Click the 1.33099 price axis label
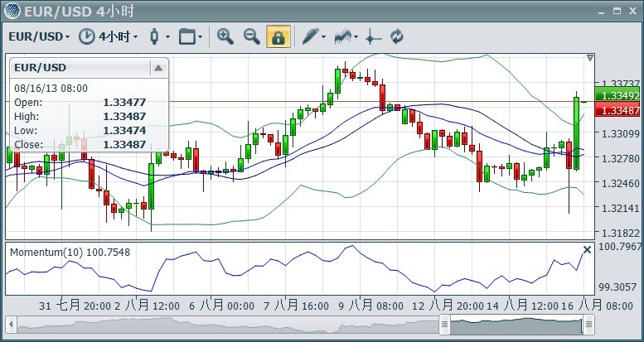 [620, 133]
